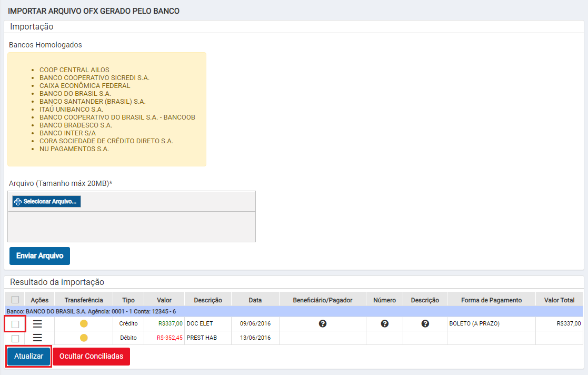Click the Resultado da importação panel title
The image size is (588, 375).
click(x=57, y=282)
